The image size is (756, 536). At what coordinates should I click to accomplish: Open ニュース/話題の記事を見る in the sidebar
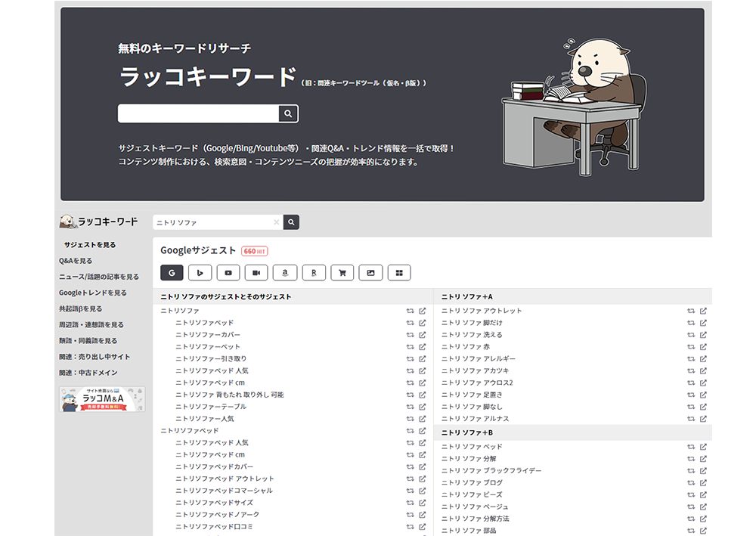pos(99,277)
